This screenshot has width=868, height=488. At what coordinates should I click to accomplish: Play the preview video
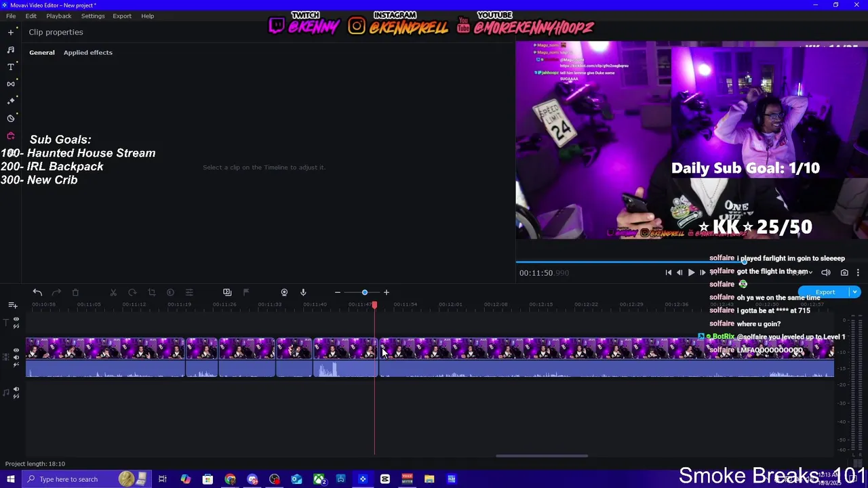point(691,272)
